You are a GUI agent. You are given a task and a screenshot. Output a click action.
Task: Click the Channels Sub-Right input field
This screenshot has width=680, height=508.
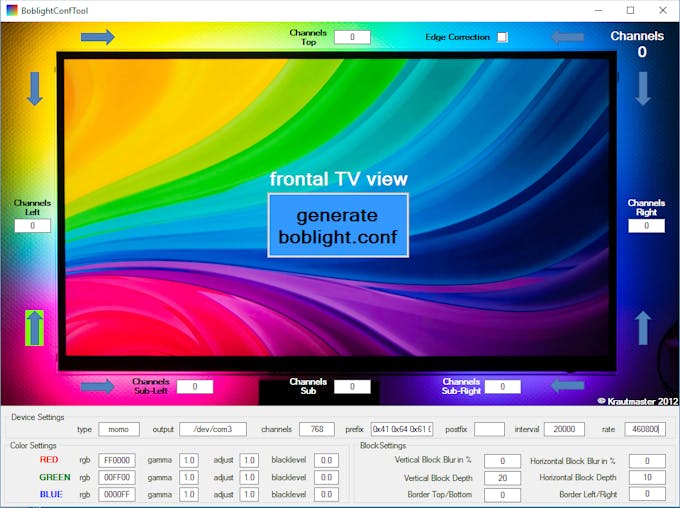pyautogui.click(x=503, y=386)
